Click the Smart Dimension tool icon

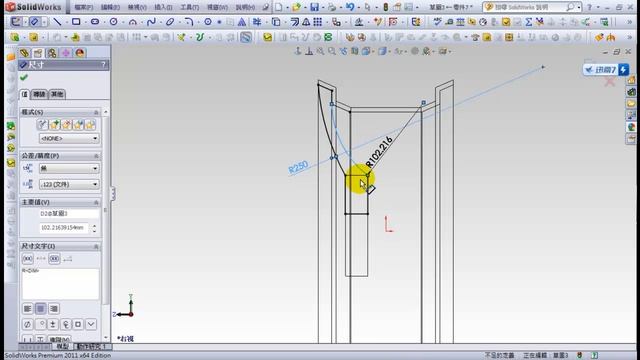coord(34,22)
